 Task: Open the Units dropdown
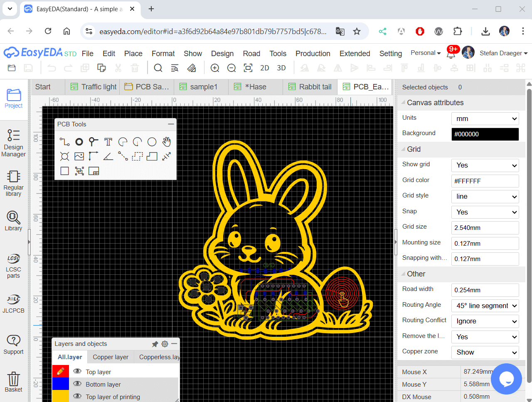tap(485, 119)
